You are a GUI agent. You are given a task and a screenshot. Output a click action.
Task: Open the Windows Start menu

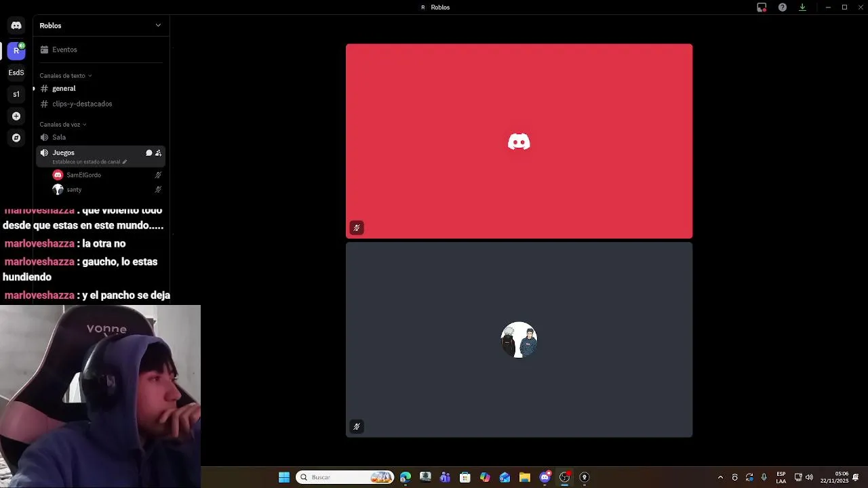point(284,477)
